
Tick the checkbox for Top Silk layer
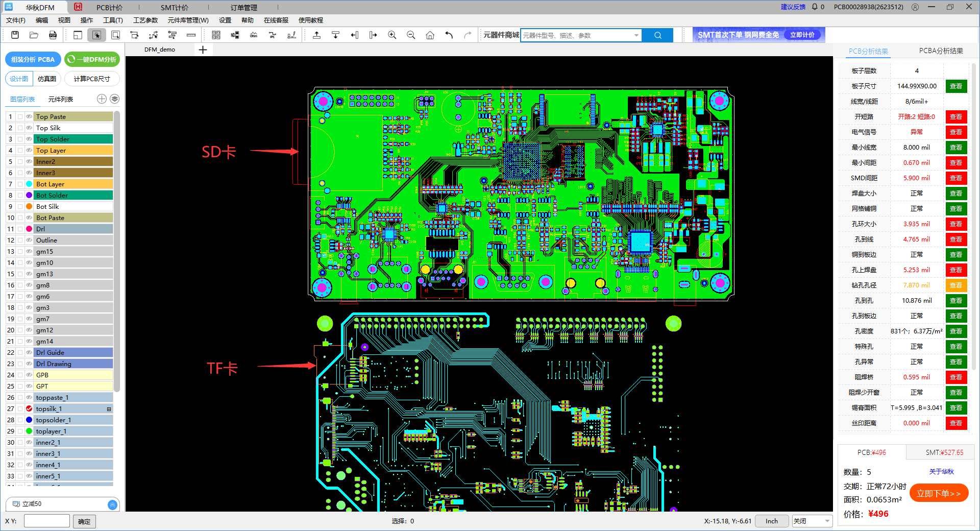coord(20,128)
